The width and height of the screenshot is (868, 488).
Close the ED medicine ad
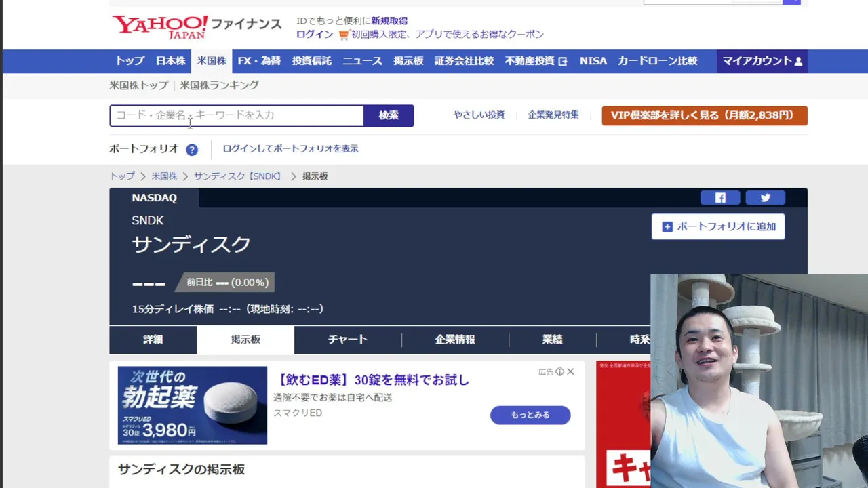570,371
